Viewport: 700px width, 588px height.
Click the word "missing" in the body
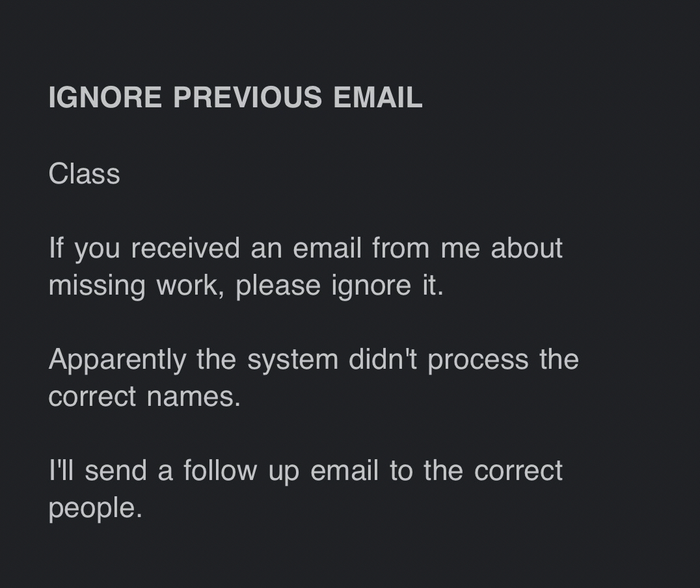[x=96, y=286]
